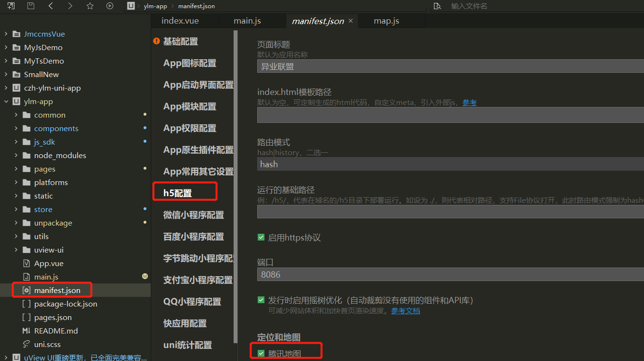
Task: Click the main.js file icon in tree
Action: click(26, 277)
